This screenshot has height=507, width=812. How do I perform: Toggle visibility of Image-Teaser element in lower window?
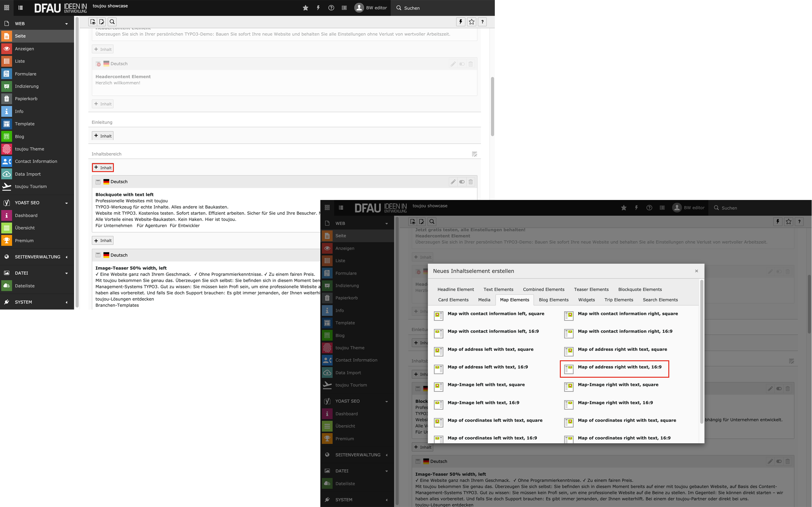[x=779, y=461]
